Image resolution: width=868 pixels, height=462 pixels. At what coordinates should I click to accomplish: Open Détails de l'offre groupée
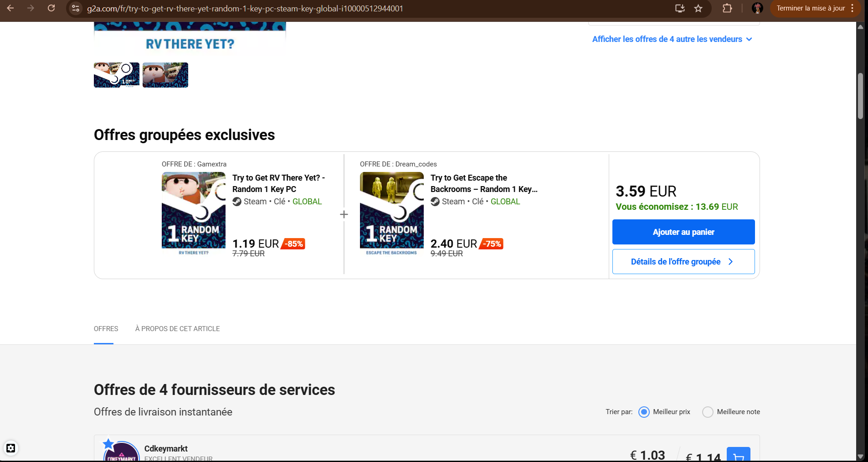pyautogui.click(x=683, y=261)
